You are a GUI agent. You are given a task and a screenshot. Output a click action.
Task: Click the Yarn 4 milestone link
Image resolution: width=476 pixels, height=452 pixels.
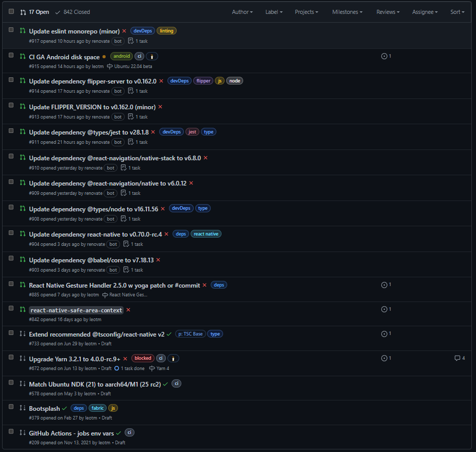coord(159,369)
